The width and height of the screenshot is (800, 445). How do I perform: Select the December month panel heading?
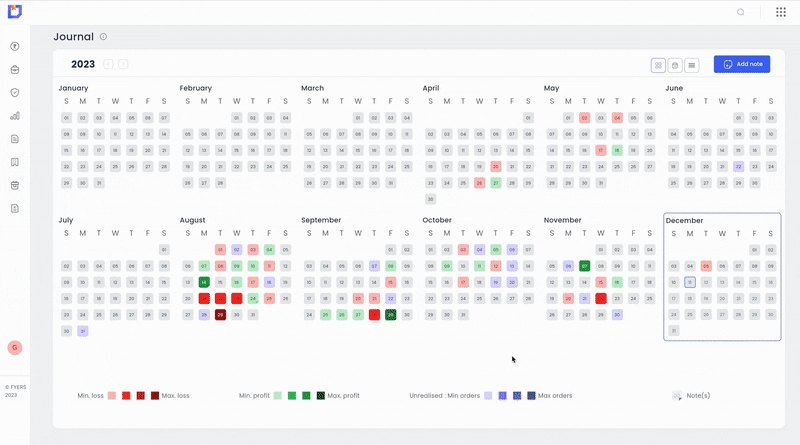tap(685, 220)
